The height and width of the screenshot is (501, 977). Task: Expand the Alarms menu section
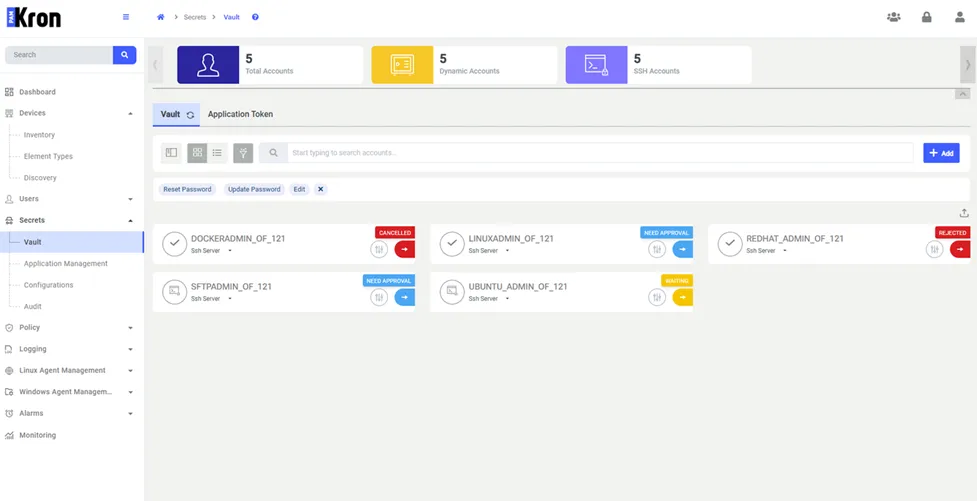130,414
